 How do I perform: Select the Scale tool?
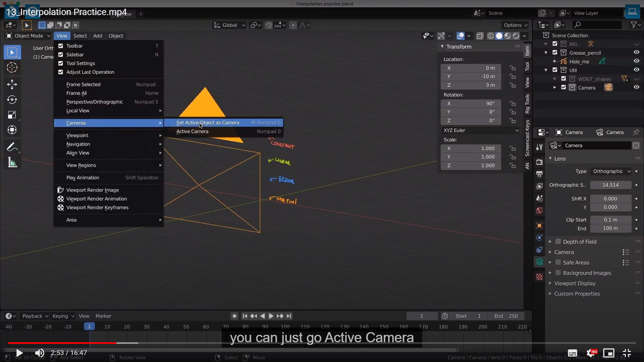12,115
